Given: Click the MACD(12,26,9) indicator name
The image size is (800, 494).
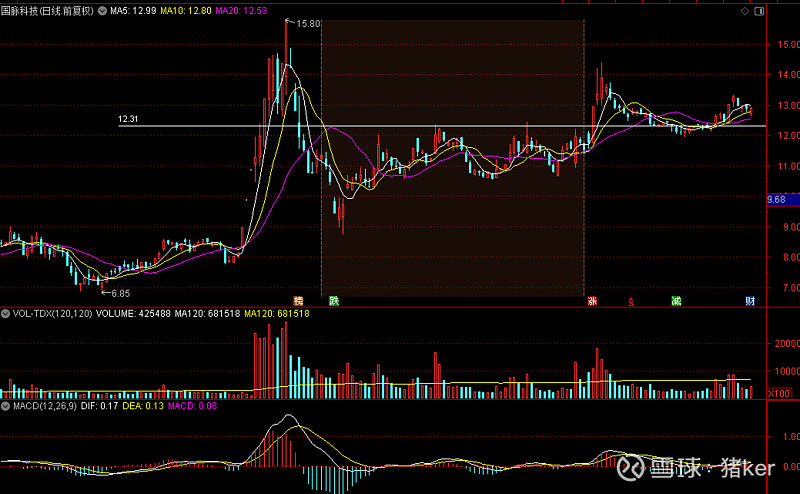Looking at the screenshot, I should tap(45, 406).
